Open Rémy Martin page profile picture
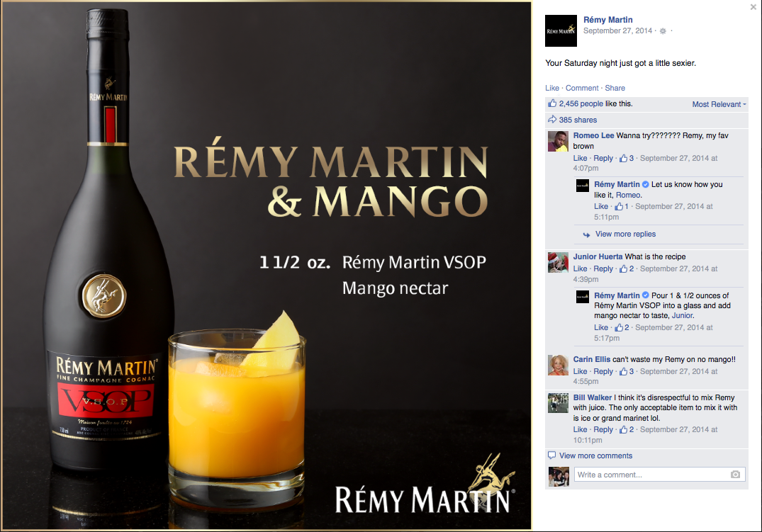The height and width of the screenshot is (532, 762). click(x=561, y=30)
